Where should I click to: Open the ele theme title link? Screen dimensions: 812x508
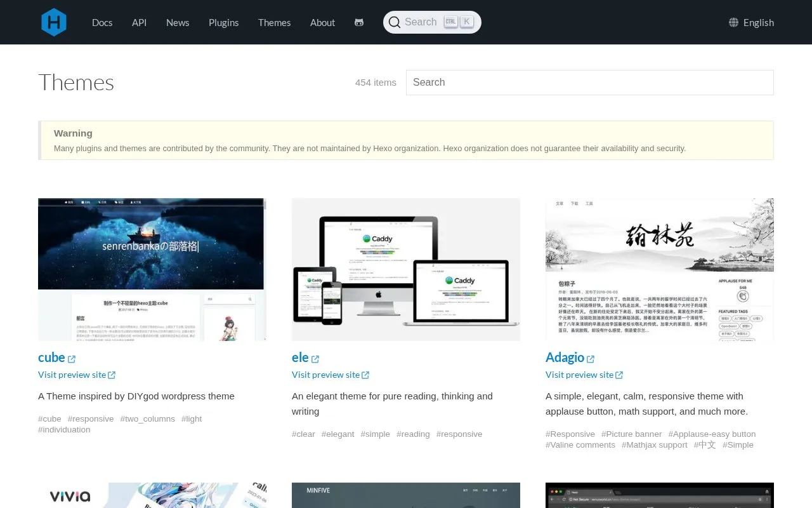[300, 358]
